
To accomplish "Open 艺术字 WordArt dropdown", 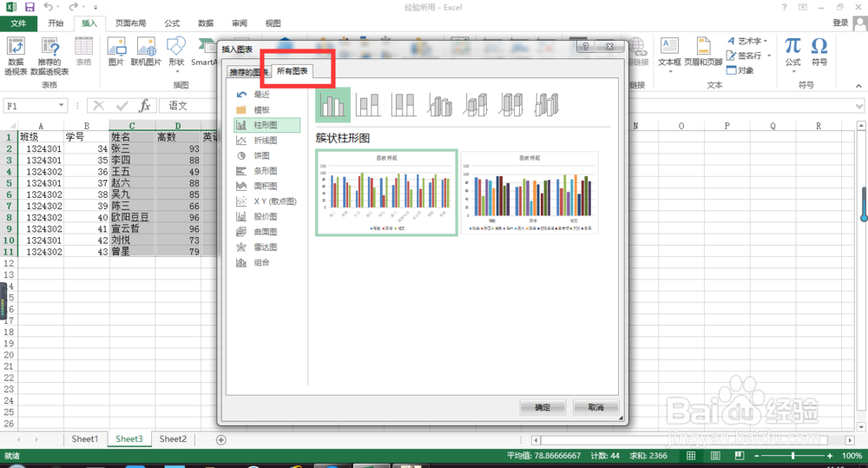I will (x=747, y=41).
